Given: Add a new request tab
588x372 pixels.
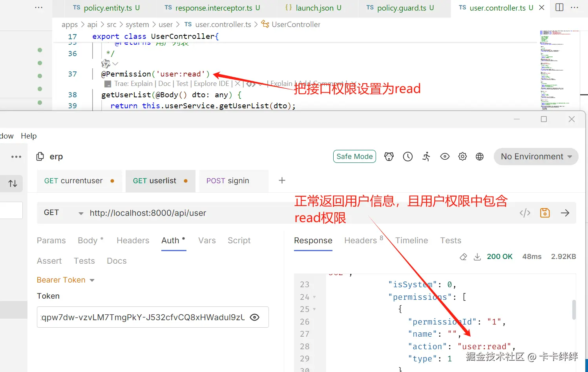Looking at the screenshot, I should 282,181.
